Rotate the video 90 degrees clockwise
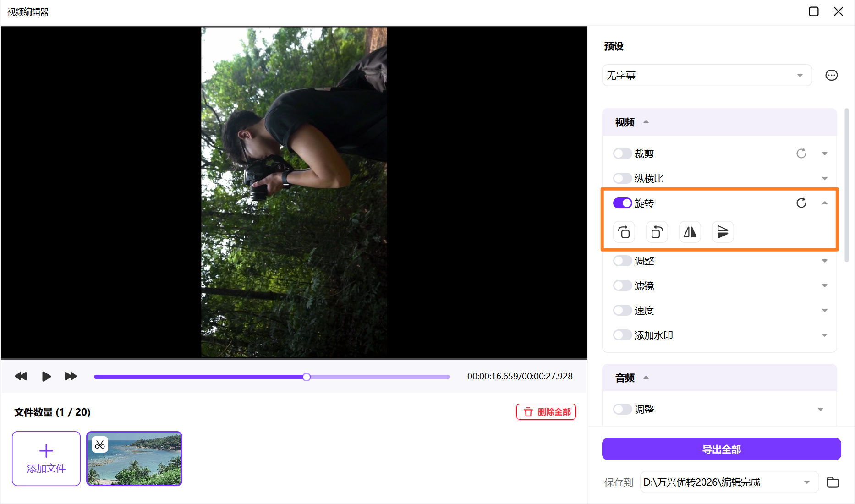Image resolution: width=855 pixels, height=504 pixels. (624, 232)
